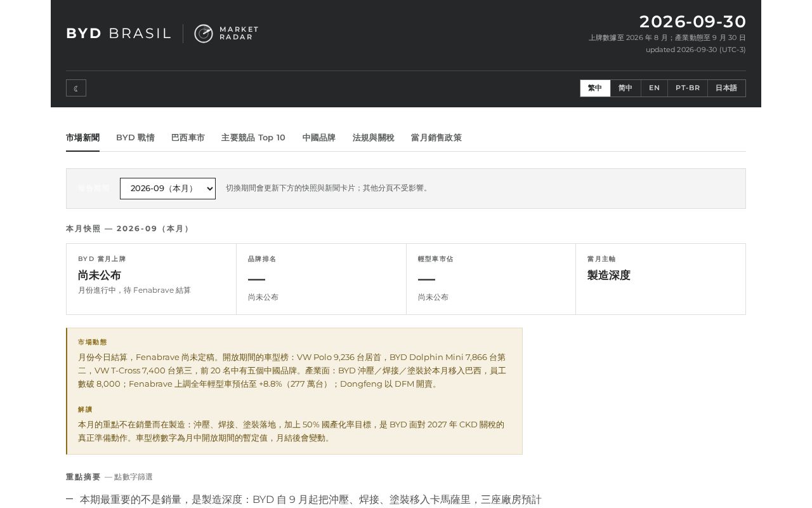The width and height of the screenshot is (812, 508).
Task: Click the 本月快照 — 2026-09 heading
Action: [129, 229]
